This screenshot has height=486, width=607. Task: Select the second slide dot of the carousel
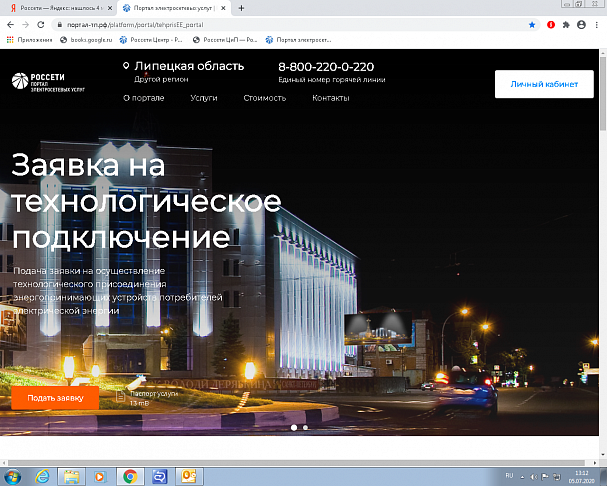(x=305, y=427)
